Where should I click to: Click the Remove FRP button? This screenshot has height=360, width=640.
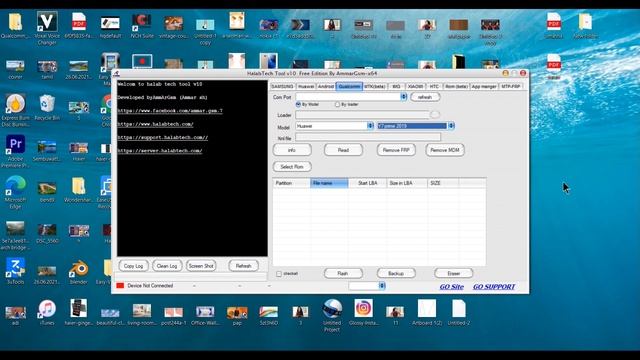click(x=396, y=150)
